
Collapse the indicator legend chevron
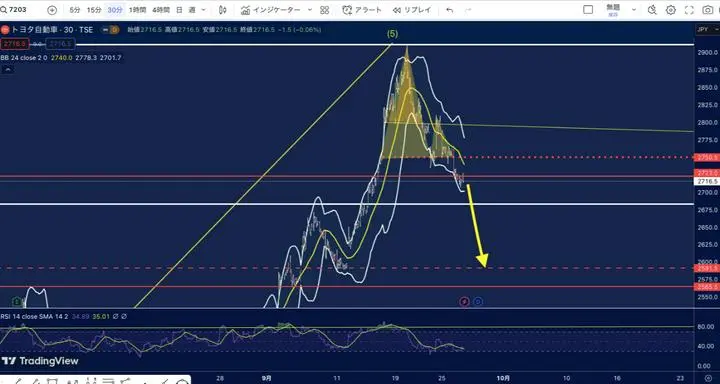click(x=8, y=69)
